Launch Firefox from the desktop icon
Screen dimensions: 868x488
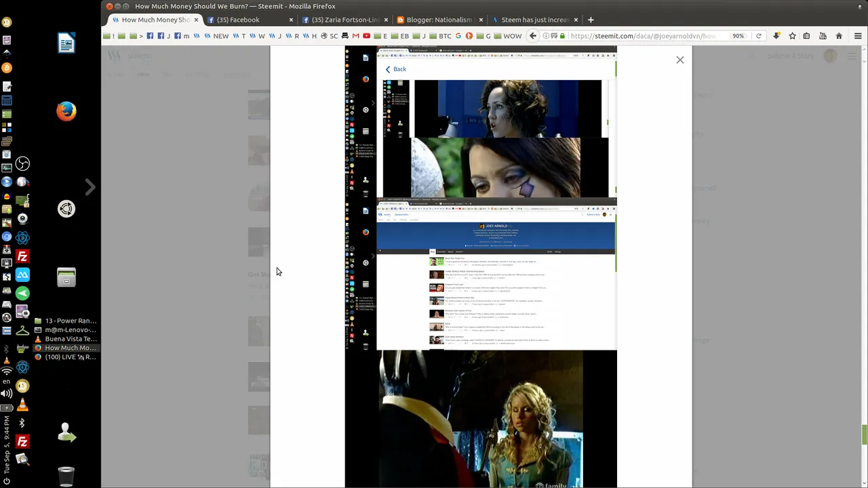(66, 111)
